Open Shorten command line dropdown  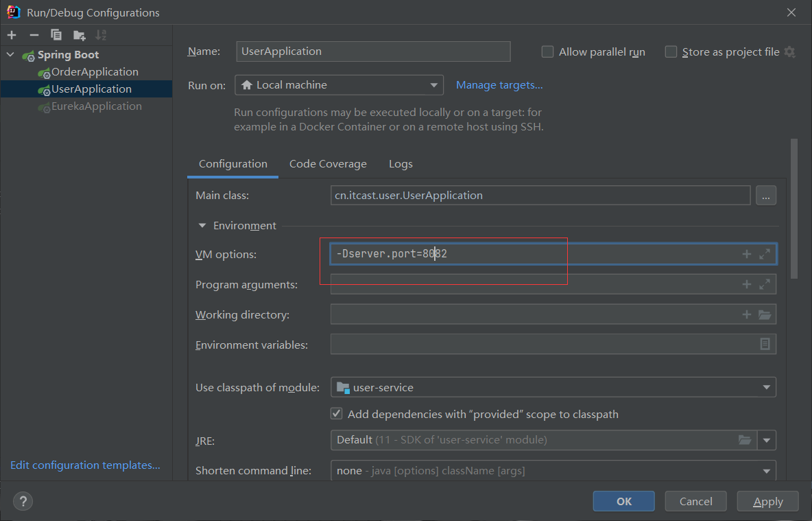click(553, 471)
